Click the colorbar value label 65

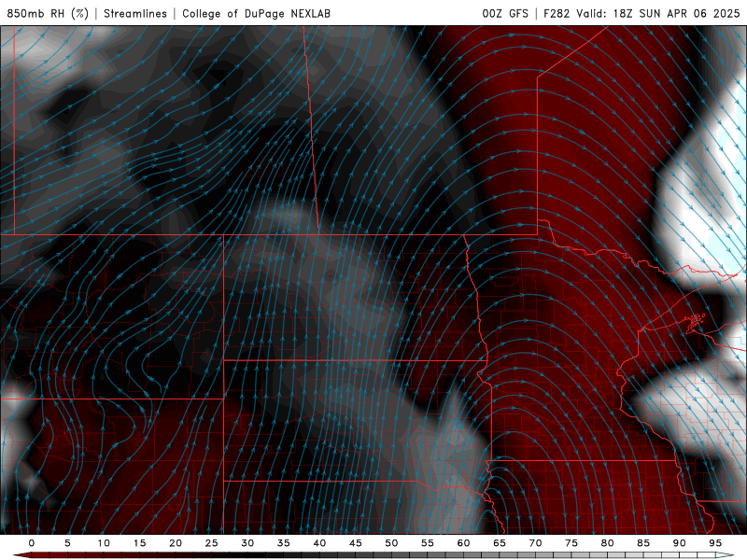(500, 543)
